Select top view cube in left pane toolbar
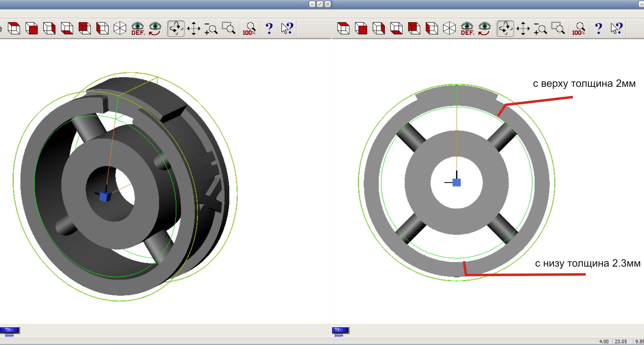This screenshot has height=345, width=644. pyautogui.click(x=14, y=29)
